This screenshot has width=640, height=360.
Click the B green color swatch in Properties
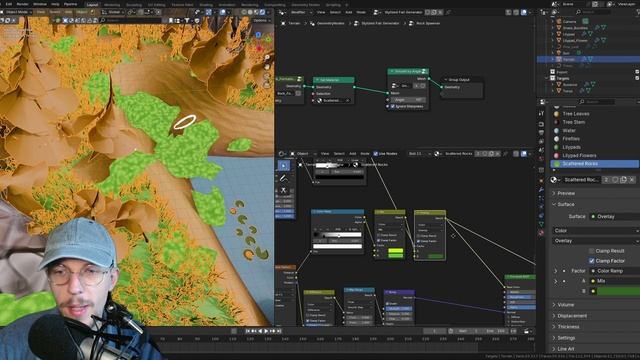point(618,291)
